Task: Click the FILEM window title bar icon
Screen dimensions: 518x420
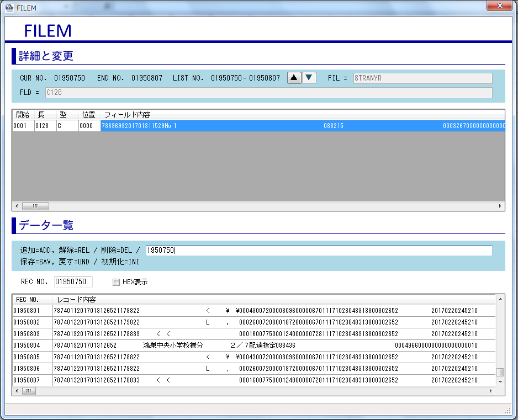Action: coord(9,7)
